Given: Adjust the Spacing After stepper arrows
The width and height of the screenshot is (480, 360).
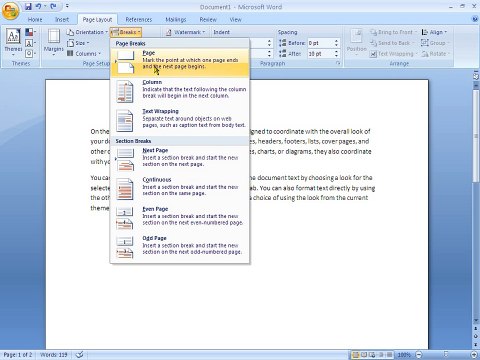Looking at the screenshot, I should coord(336,54).
